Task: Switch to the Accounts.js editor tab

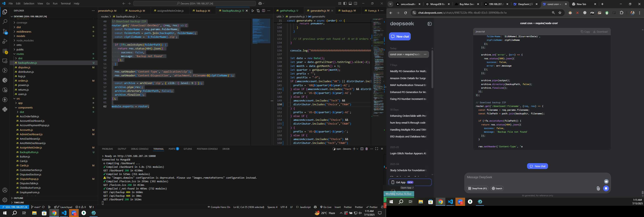Action: pos(136,11)
